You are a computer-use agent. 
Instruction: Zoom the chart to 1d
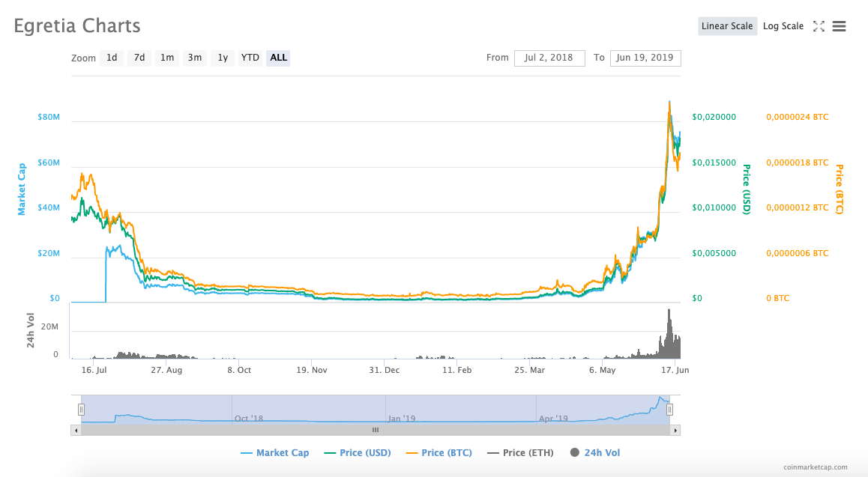pyautogui.click(x=111, y=58)
